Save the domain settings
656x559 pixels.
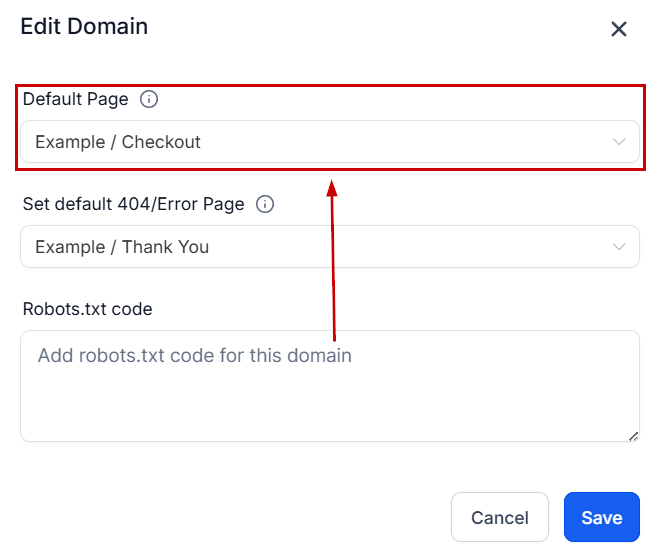tap(601, 517)
